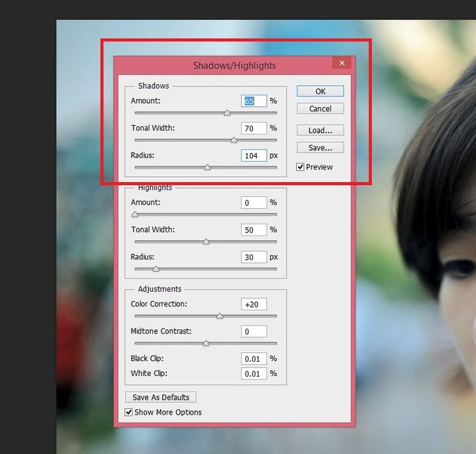Click the Save... button
The image size is (476, 454).
pyautogui.click(x=321, y=148)
